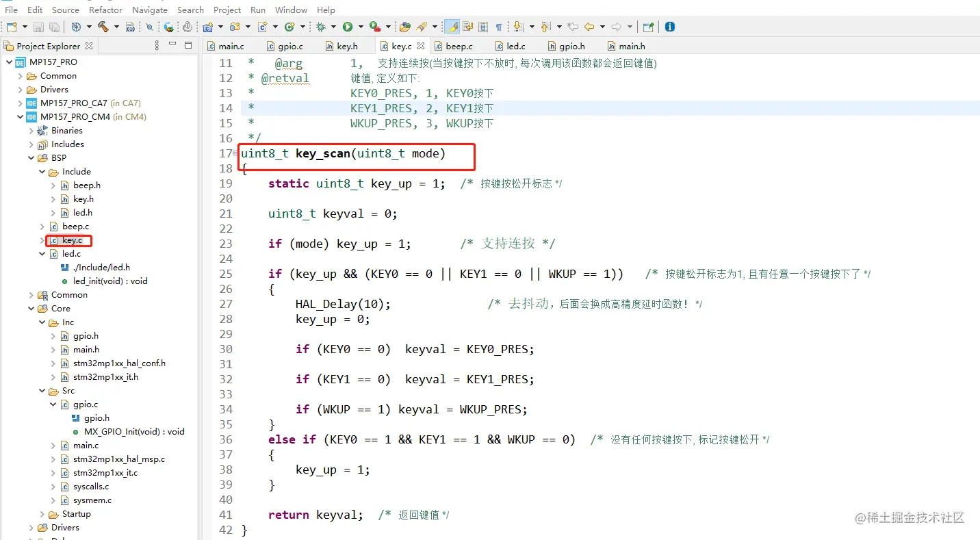This screenshot has height=540, width=980.
Task: Select beep.h in the Include folder
Action: 87,185
